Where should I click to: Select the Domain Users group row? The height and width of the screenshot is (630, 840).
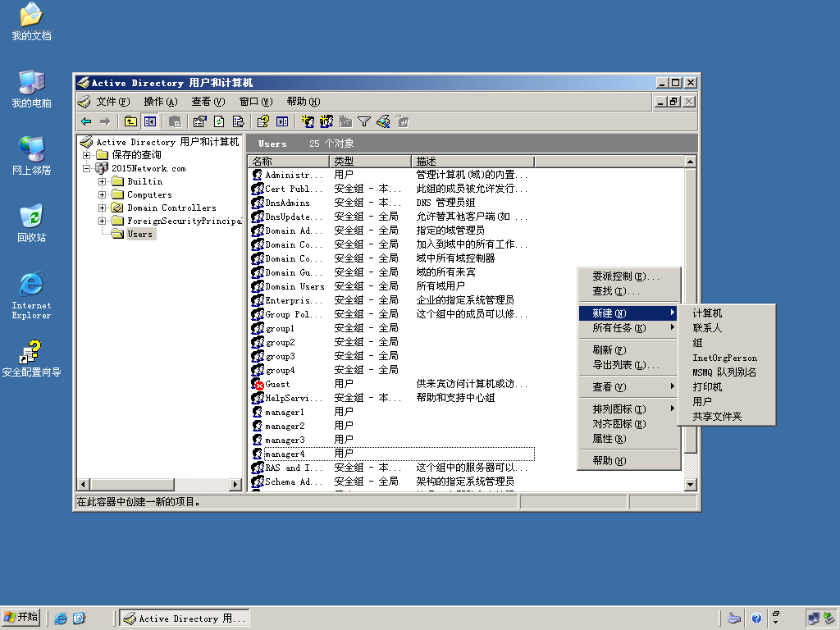pyautogui.click(x=393, y=286)
